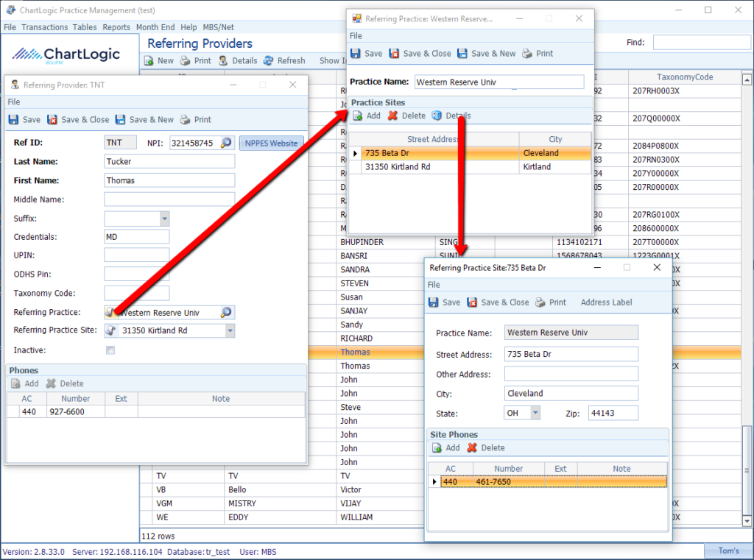
Task: Add a phone in Site Phones
Action: (x=445, y=448)
